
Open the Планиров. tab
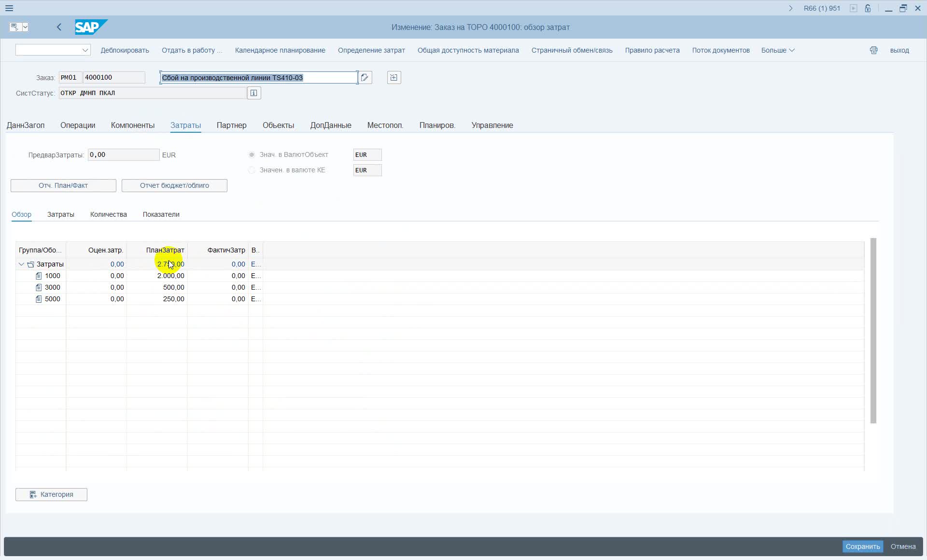click(x=437, y=126)
